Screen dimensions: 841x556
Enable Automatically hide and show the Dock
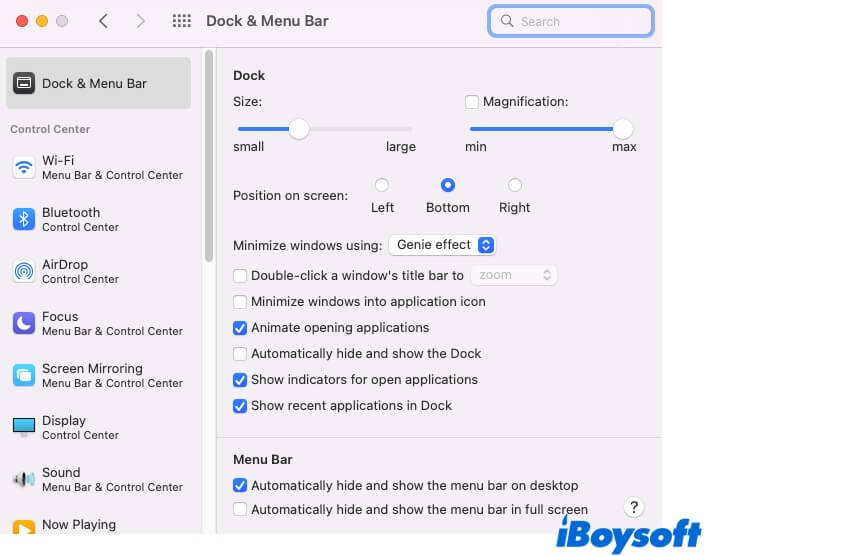(x=240, y=354)
